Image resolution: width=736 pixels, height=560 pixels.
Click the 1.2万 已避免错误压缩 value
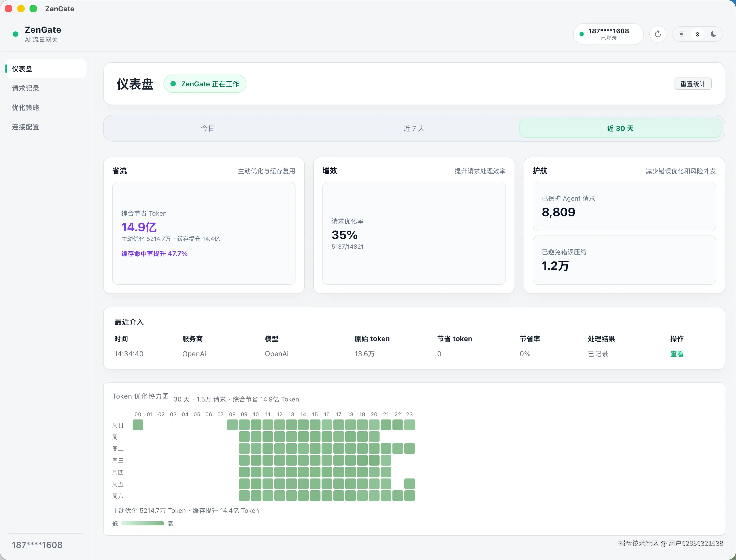[x=555, y=266]
